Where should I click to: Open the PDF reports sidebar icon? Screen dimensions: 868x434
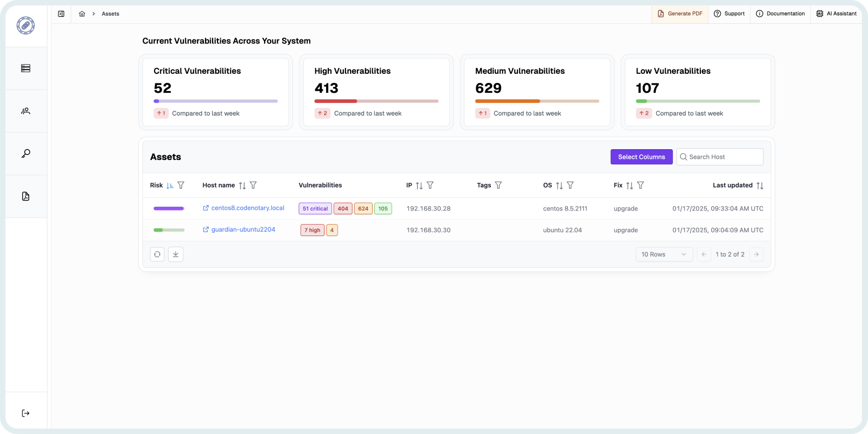click(x=25, y=196)
